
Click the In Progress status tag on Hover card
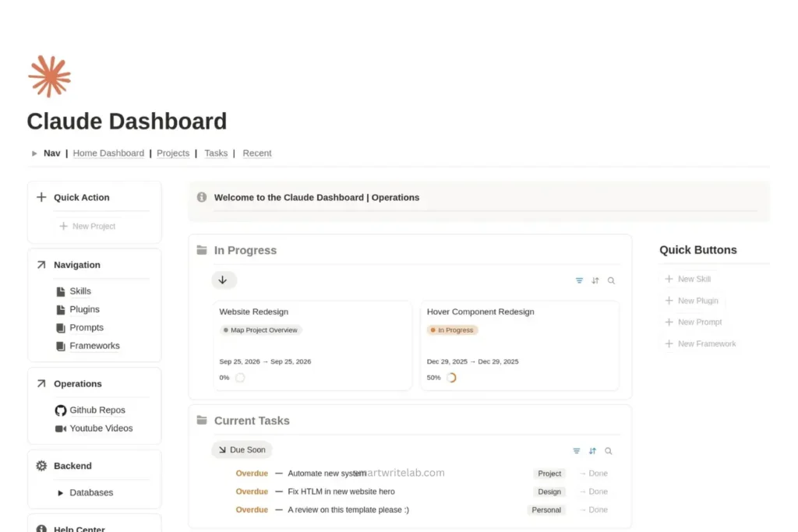[x=452, y=330]
